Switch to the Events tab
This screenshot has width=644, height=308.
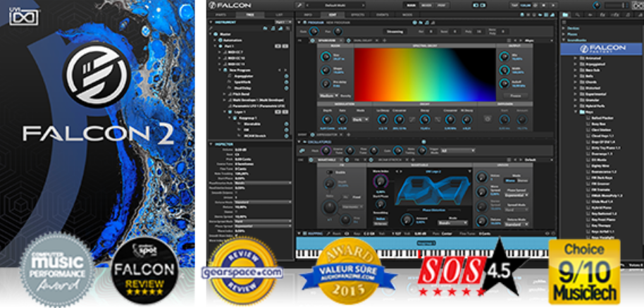[x=383, y=15]
